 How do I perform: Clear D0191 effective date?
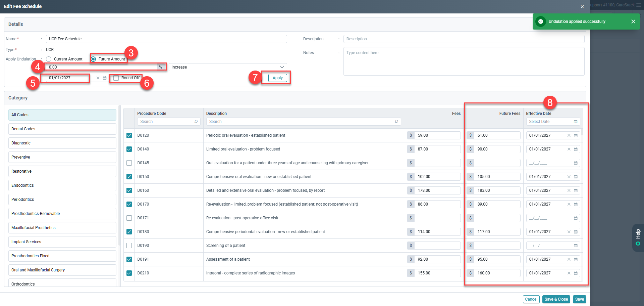tap(569, 259)
